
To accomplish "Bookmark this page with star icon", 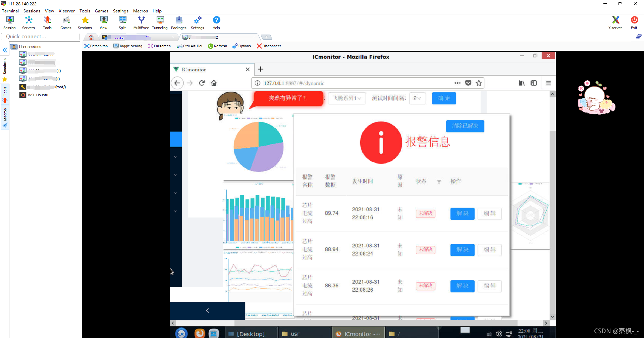I will click(x=479, y=83).
